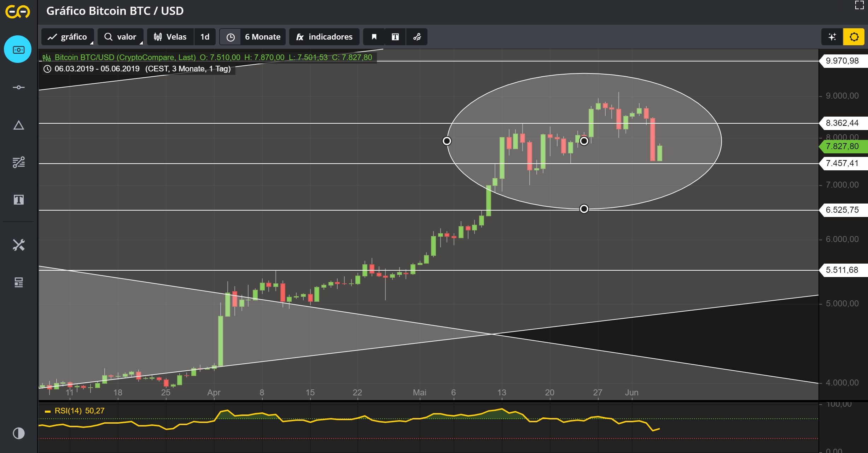868x453 pixels.
Task: Enter fullscreen with the corner icon
Action: [x=860, y=5]
